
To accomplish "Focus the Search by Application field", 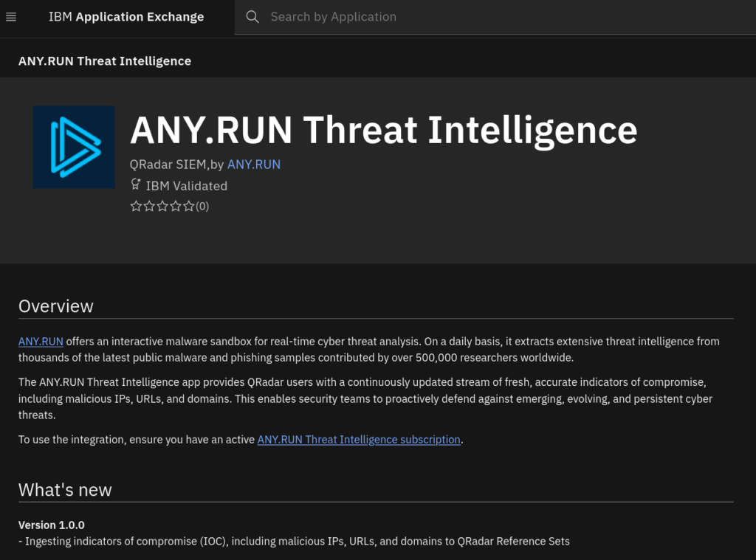I will point(443,17).
